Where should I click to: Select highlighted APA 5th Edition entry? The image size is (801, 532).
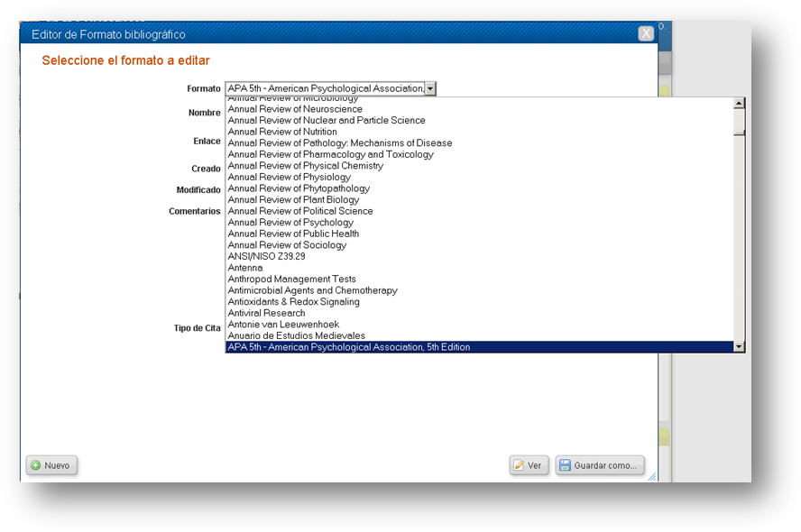click(480, 346)
